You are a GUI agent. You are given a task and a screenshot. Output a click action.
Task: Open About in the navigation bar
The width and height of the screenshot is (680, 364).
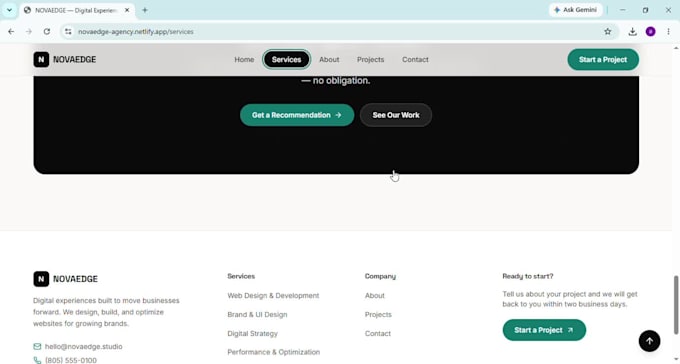329,59
